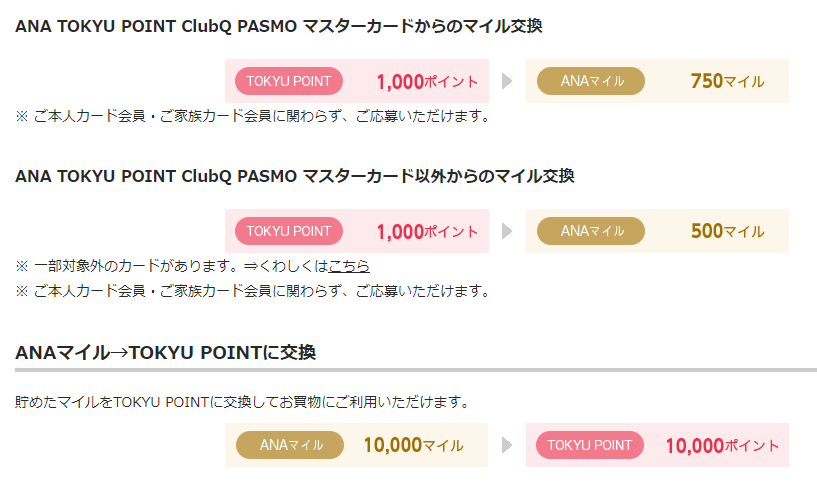This screenshot has width=817, height=490.
Task: Click the gray arrow before 10,000ポイント box
Action: 507,445
